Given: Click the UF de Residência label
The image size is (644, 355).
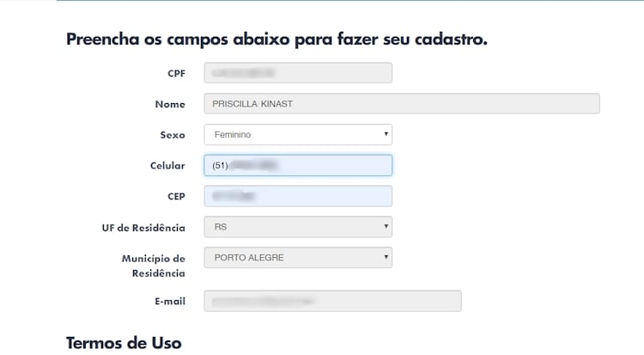Looking at the screenshot, I should point(143,228).
